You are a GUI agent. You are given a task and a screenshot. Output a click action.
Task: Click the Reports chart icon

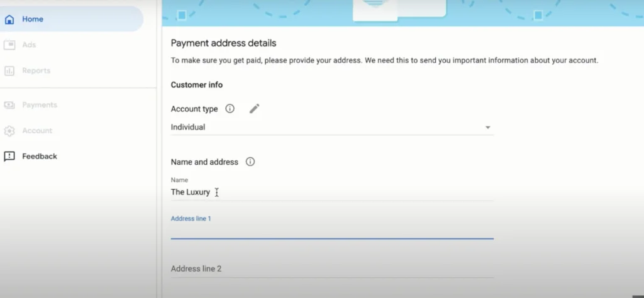[x=9, y=70]
